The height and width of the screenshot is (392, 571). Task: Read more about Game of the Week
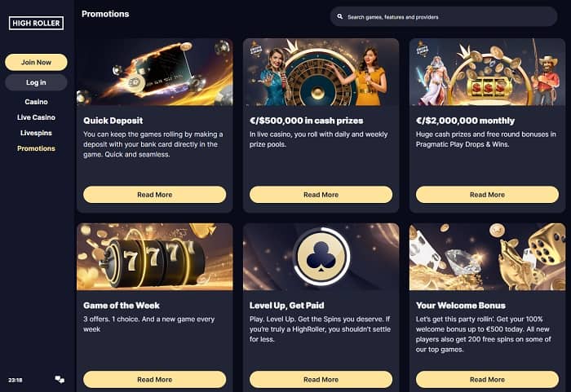coord(155,379)
